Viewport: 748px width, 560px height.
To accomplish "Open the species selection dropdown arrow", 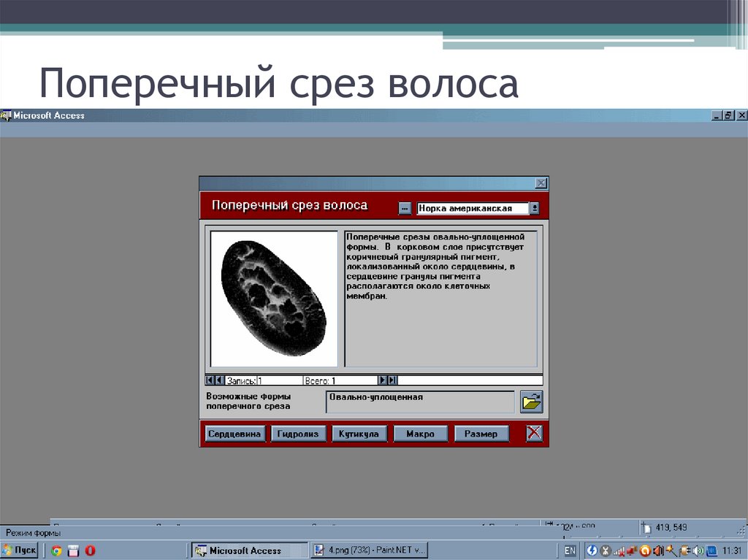I will coord(534,207).
